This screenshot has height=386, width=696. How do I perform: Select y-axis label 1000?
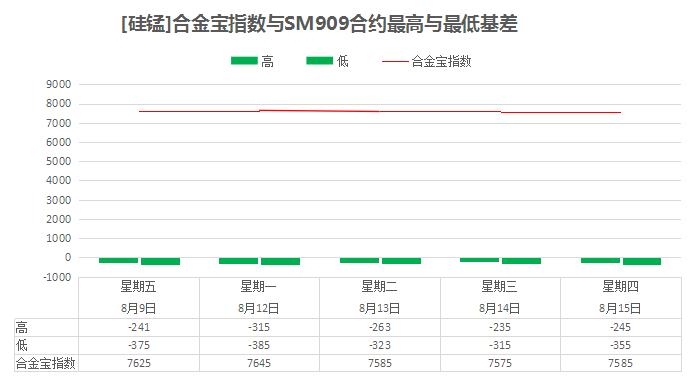59,238
